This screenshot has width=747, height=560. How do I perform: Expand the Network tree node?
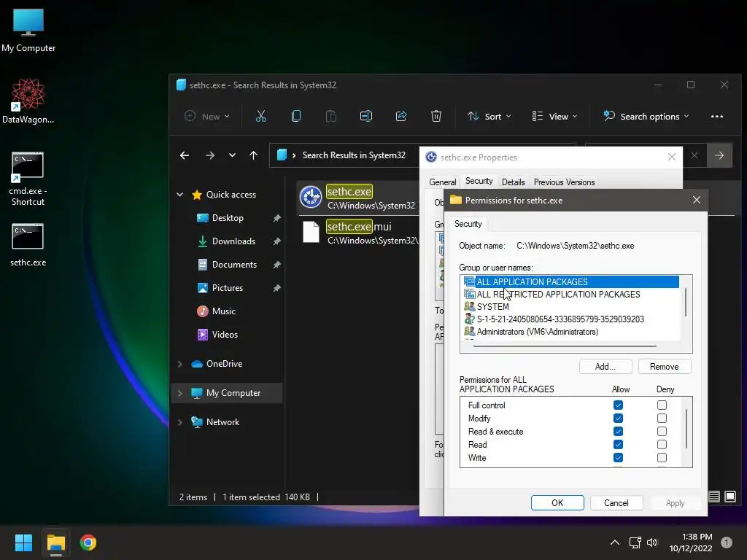point(180,422)
